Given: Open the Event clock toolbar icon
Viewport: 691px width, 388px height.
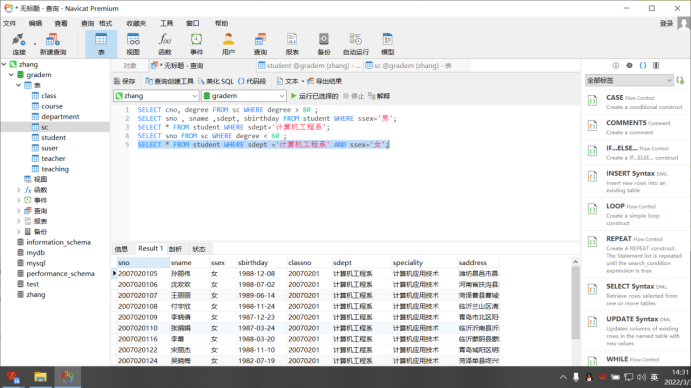Looking at the screenshot, I should [197, 44].
